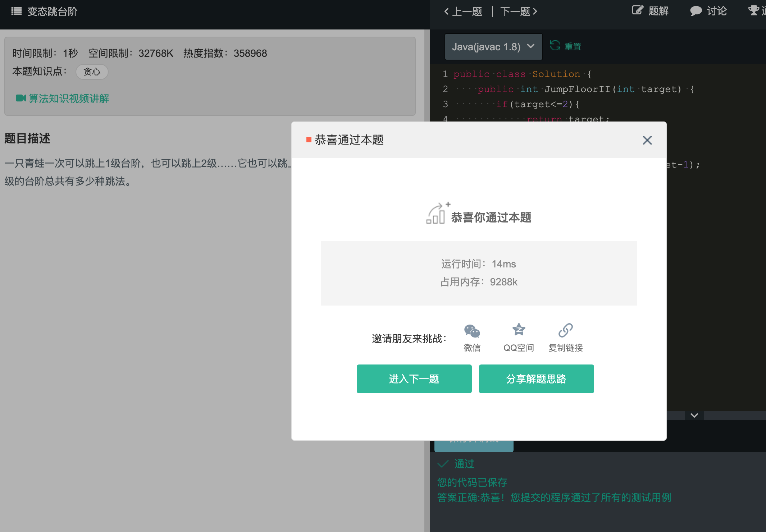Open the Java(javac 1.8) language dropdown
The height and width of the screenshot is (532, 766).
[493, 47]
